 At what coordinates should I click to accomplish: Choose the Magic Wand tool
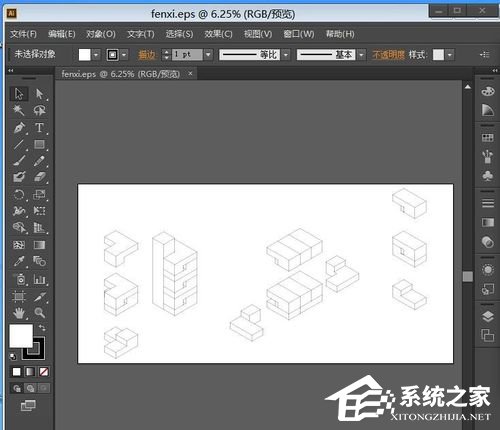19,110
